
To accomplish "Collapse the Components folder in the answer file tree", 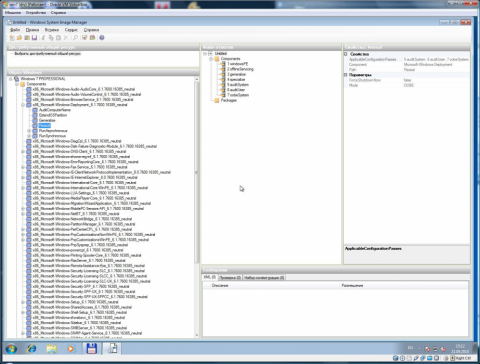I will point(211,59).
